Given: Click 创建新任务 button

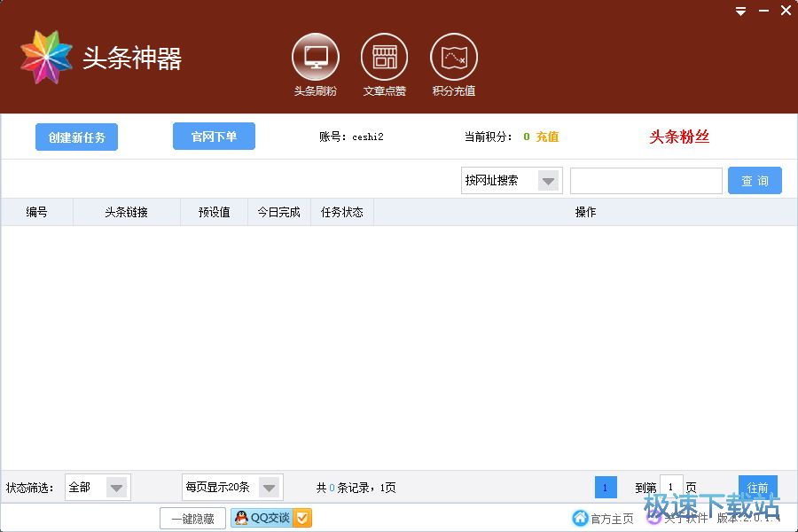Looking at the screenshot, I should (x=76, y=137).
